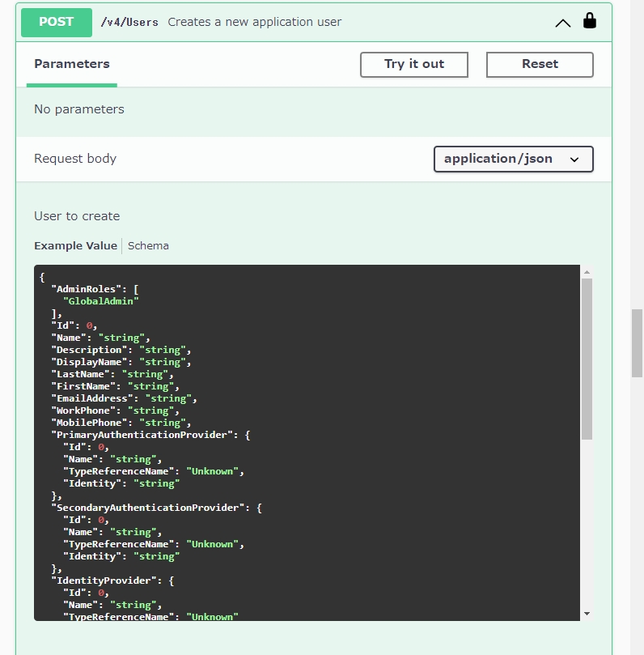Image resolution: width=644 pixels, height=655 pixels.
Task: Click the Reset button
Action: [540, 64]
